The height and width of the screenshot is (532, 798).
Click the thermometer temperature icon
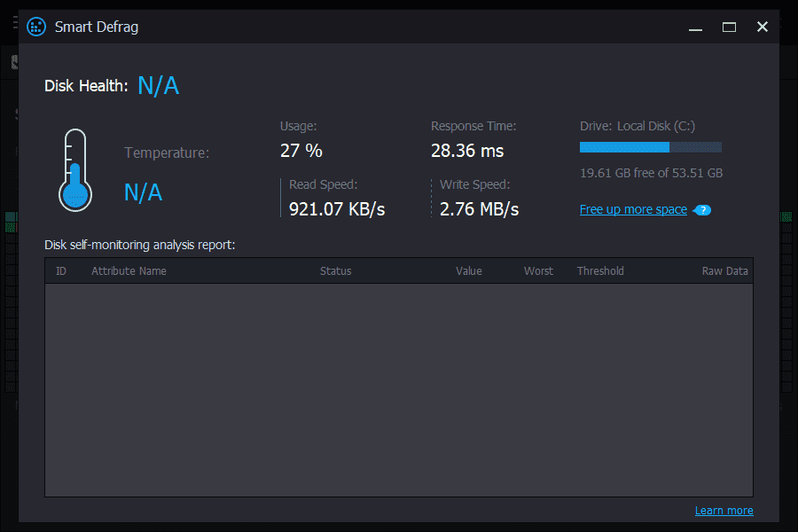[x=75, y=170]
